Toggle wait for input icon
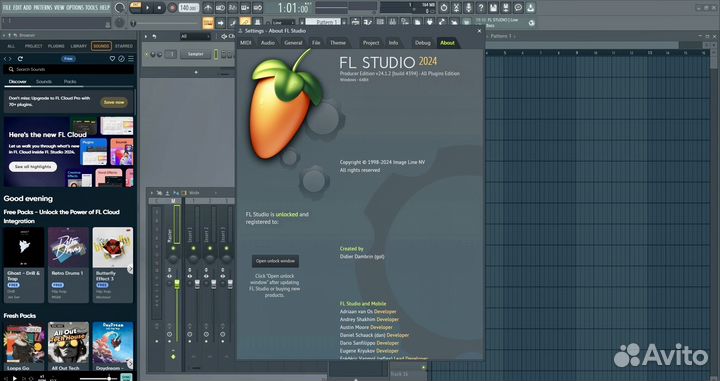 220,8
